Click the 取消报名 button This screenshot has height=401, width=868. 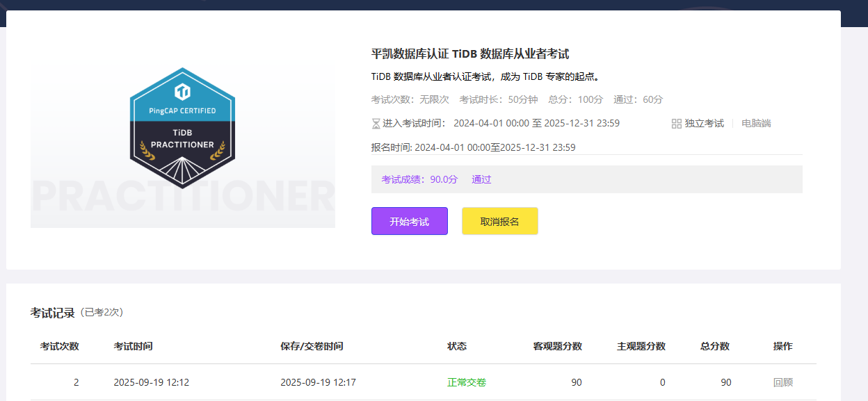point(499,221)
